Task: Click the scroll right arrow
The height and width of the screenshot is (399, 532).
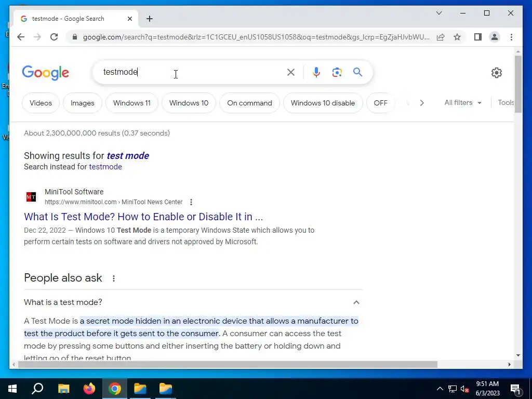Action: [x=509, y=364]
